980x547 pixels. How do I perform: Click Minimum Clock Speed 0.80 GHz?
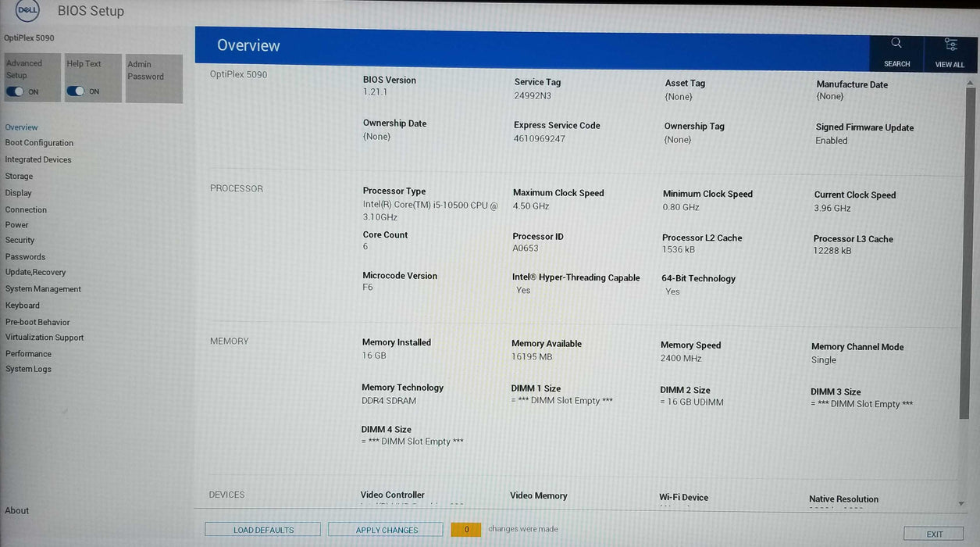coord(681,207)
